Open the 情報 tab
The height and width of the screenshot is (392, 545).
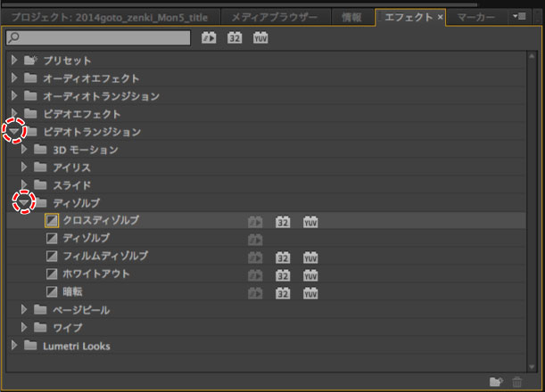(351, 17)
